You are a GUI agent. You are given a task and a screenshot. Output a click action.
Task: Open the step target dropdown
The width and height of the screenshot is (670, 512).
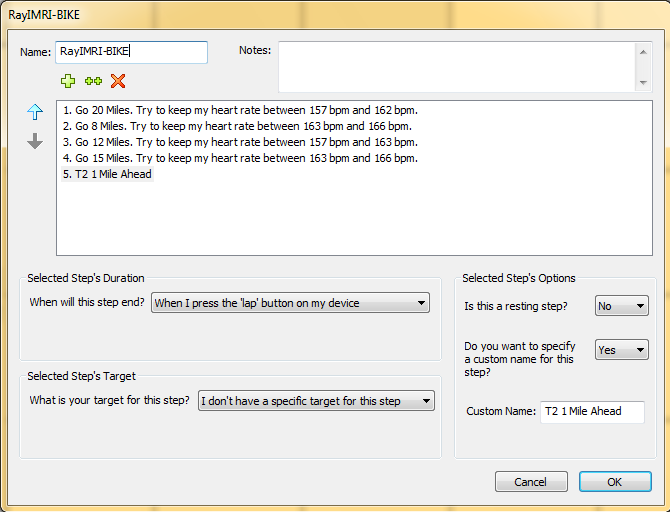pyautogui.click(x=316, y=401)
